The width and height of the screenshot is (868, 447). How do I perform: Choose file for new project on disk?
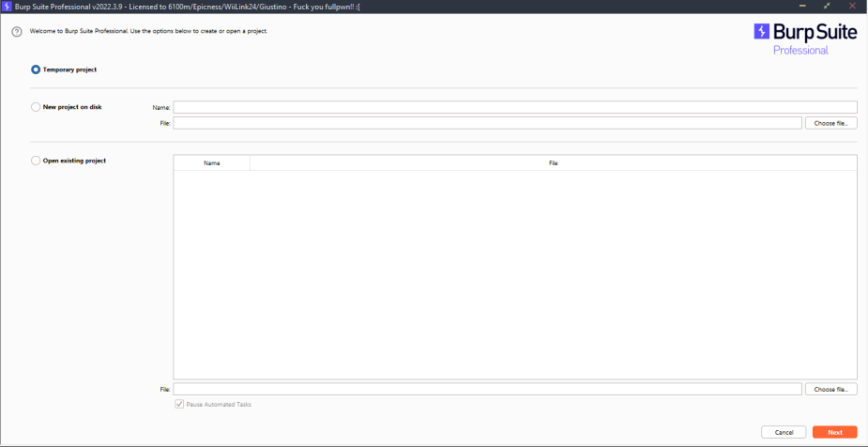[x=830, y=123]
